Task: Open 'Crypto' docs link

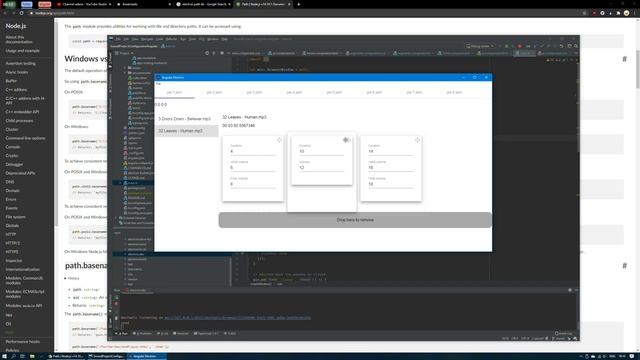Action: 12,156
